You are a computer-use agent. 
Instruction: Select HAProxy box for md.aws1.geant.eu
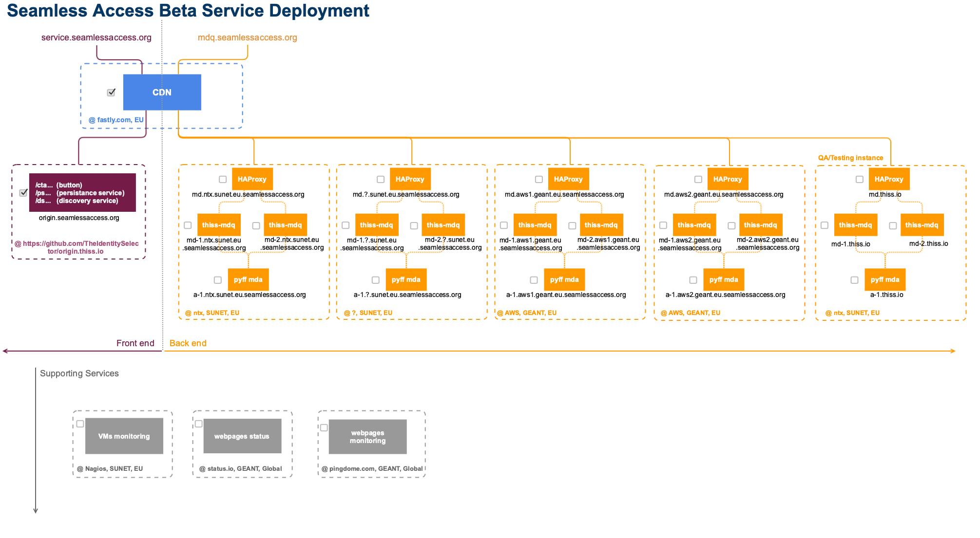tap(569, 179)
